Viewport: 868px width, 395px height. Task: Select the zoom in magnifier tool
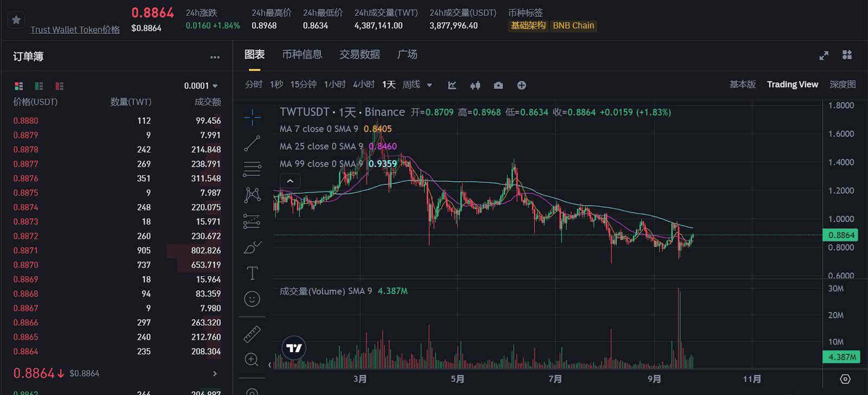(x=252, y=359)
